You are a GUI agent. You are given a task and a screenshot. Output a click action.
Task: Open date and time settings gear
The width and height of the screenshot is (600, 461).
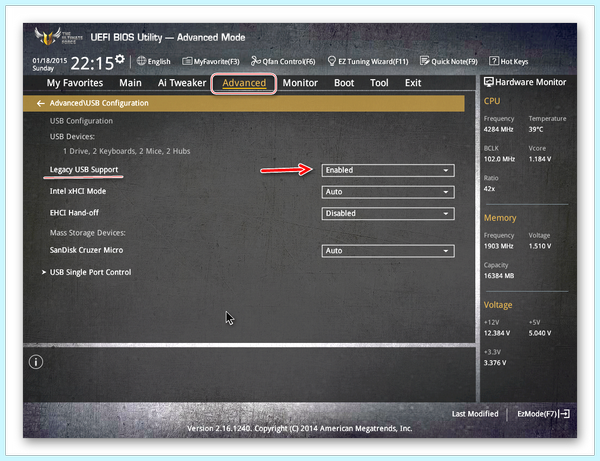click(x=120, y=59)
